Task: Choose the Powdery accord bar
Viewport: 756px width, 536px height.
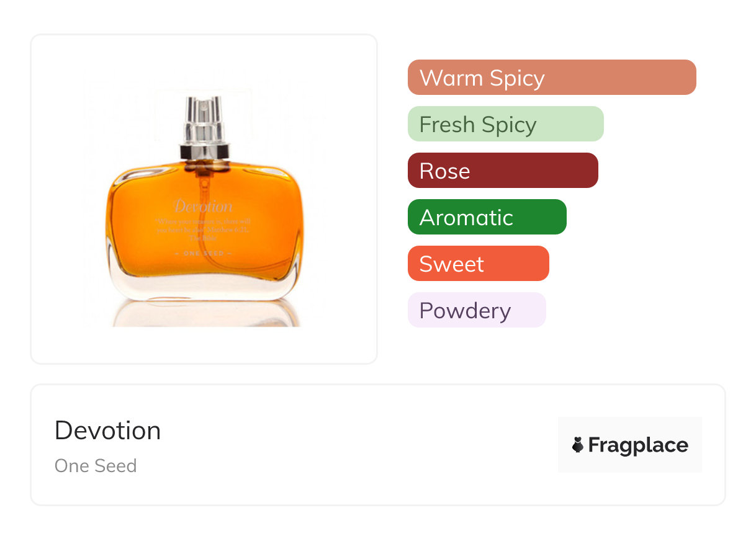Action: pos(477,310)
